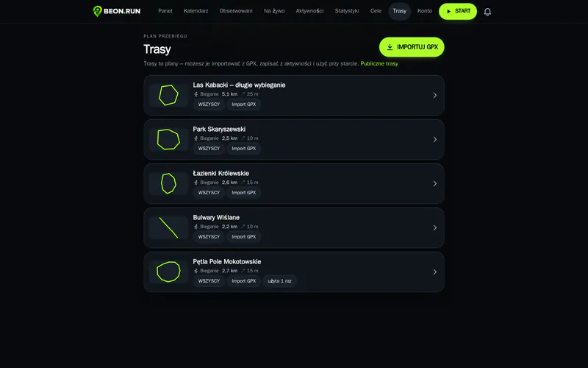Click the START button
The width and height of the screenshot is (588, 368).
coord(458,11)
